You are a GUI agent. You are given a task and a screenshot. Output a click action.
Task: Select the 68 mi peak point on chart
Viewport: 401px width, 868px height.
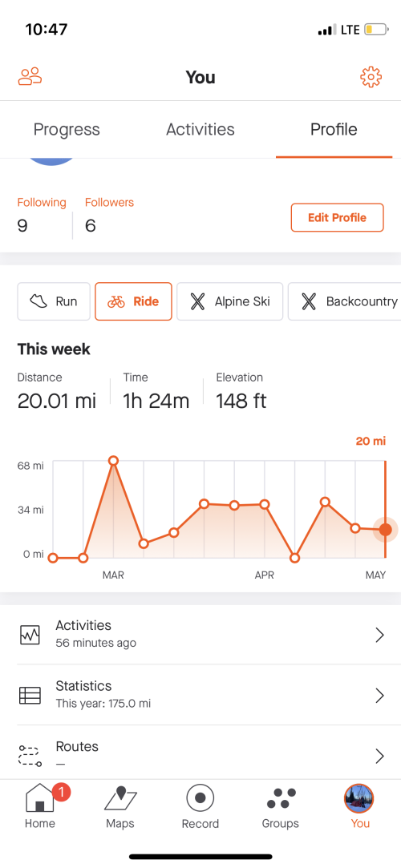[113, 461]
